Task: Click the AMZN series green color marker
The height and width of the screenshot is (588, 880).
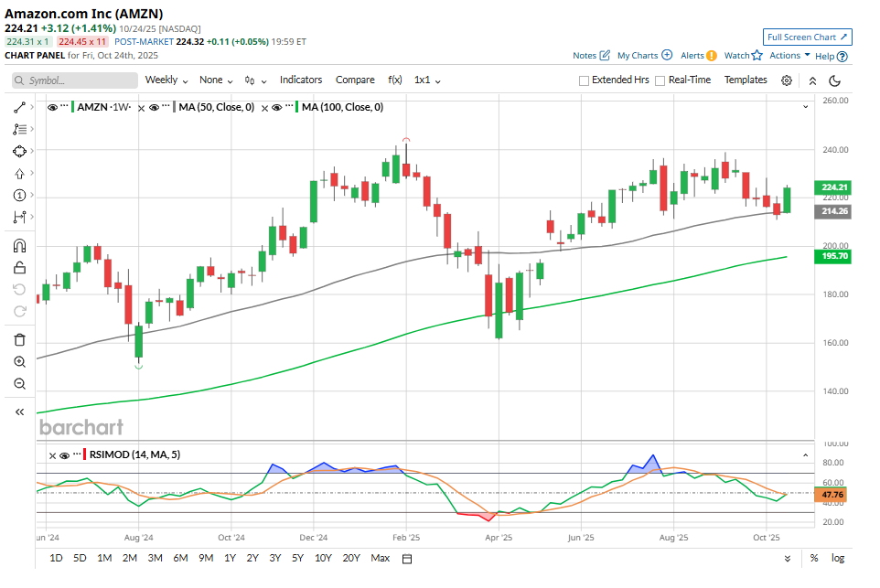Action: point(73,107)
